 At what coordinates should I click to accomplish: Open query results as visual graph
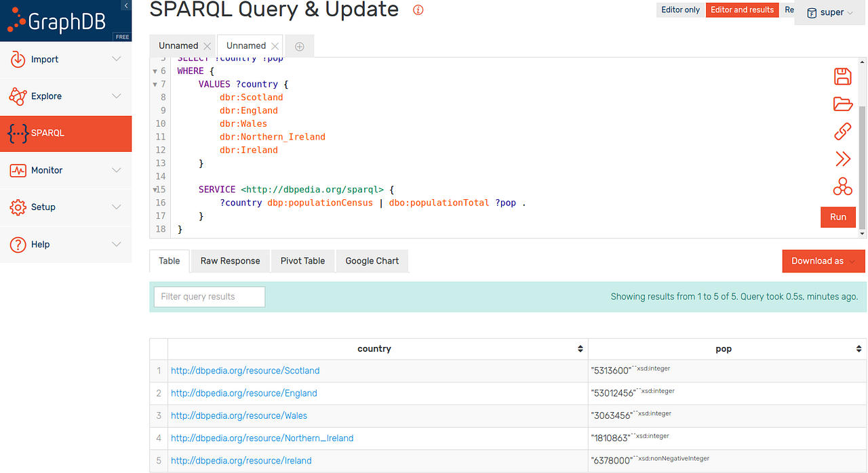click(x=842, y=186)
